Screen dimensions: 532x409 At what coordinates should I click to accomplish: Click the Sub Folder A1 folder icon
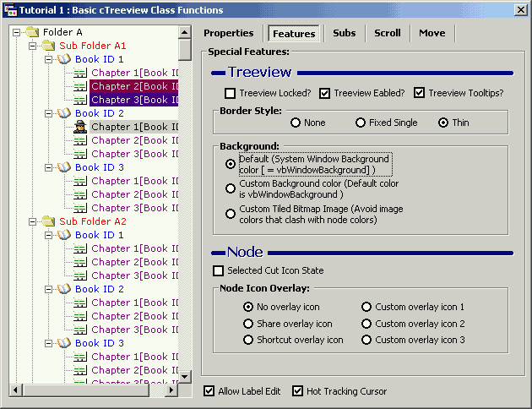48,46
